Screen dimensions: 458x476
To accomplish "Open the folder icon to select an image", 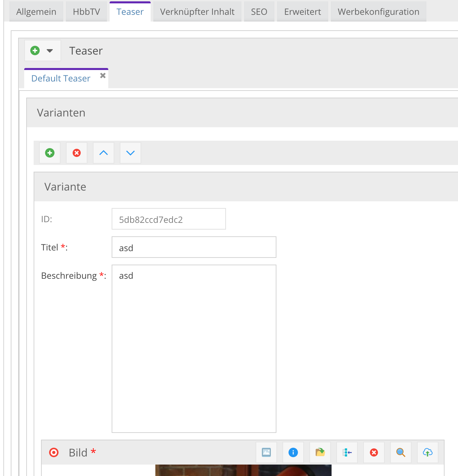I will (x=320, y=452).
